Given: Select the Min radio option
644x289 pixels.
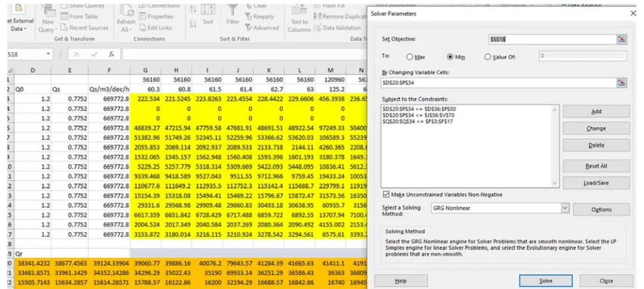Looking at the screenshot, I should click(x=456, y=57).
